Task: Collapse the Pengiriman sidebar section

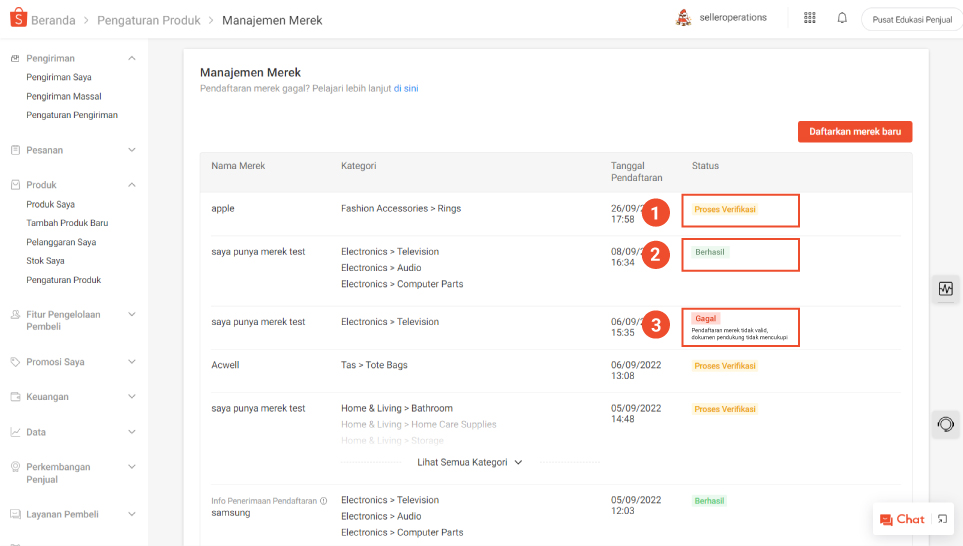Action: click(x=132, y=59)
